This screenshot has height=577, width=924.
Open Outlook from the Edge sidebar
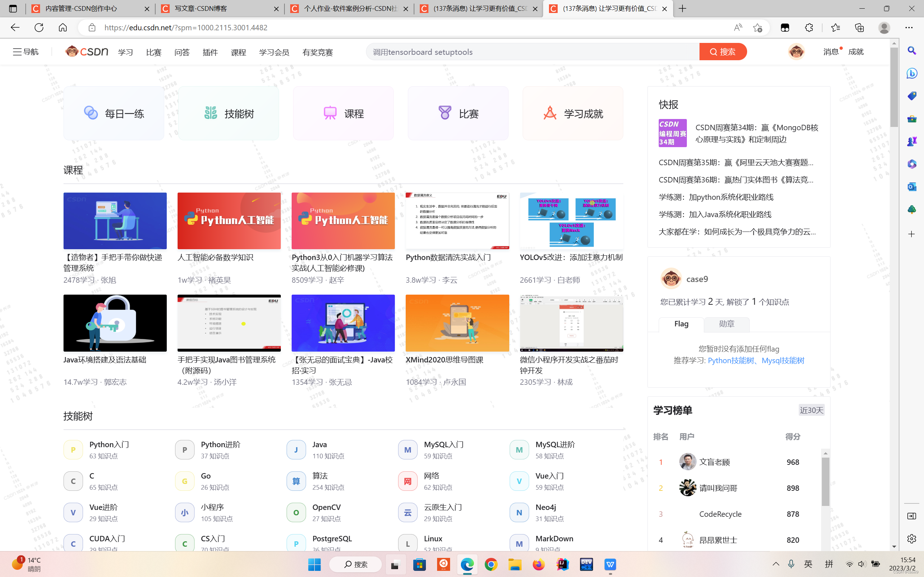(912, 186)
